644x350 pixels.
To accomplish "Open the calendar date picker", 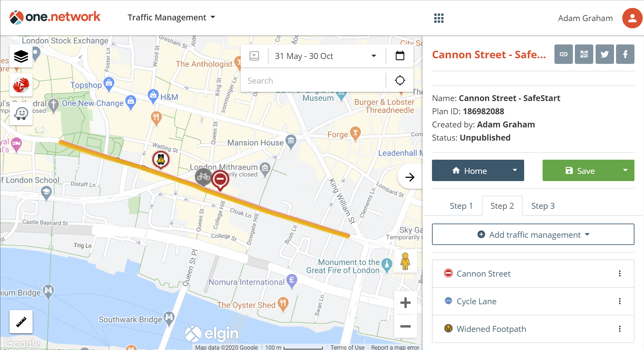I will [400, 56].
